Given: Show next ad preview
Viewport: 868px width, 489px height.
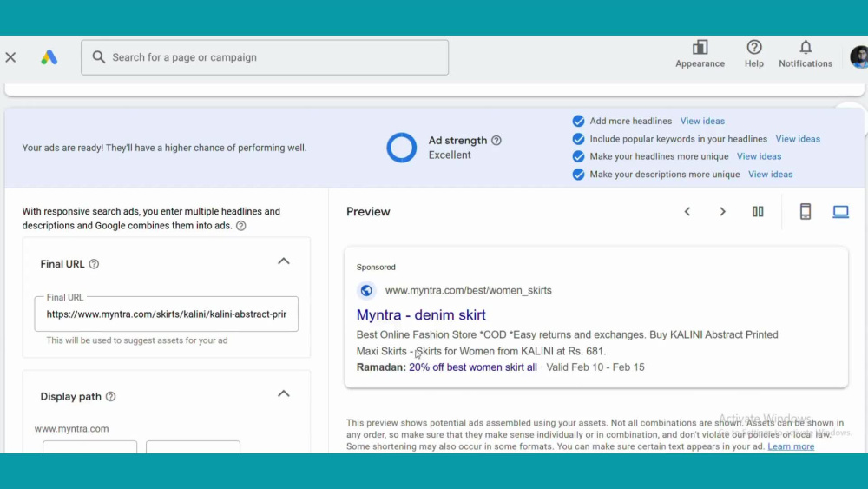Looking at the screenshot, I should point(722,212).
